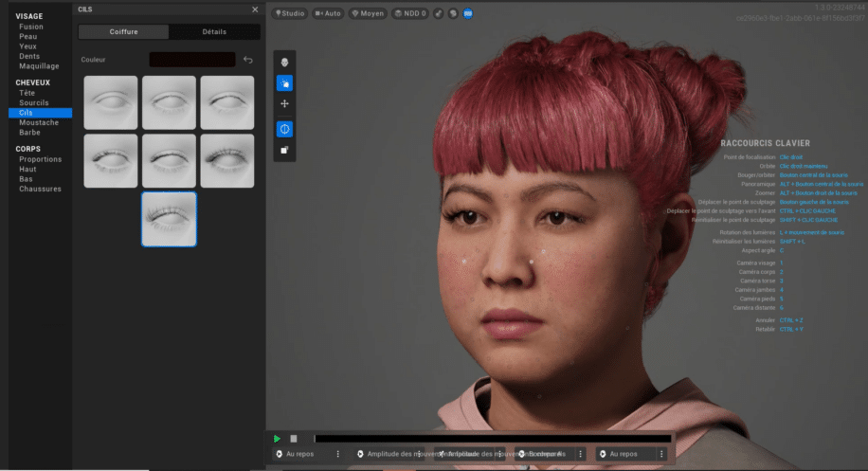The height and width of the screenshot is (471, 868).
Task: Click the 'Aspect argile' shortcut label
Action: pyautogui.click(x=759, y=250)
